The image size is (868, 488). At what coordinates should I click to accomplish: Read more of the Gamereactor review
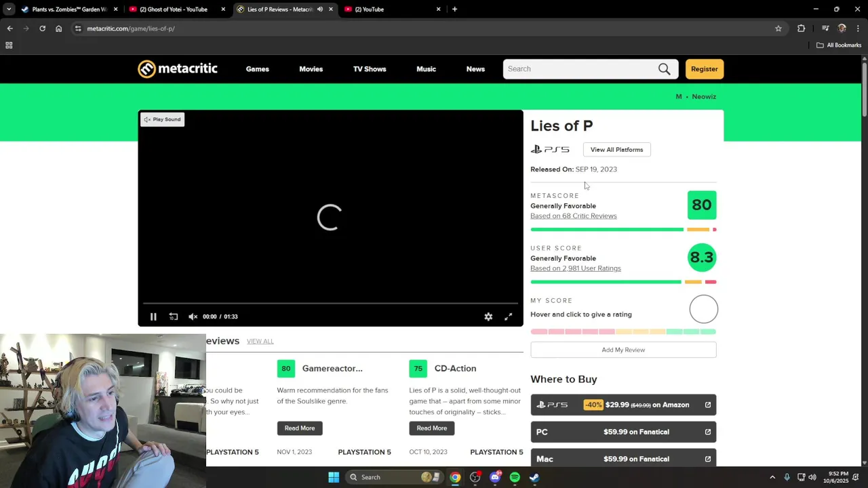299,428
